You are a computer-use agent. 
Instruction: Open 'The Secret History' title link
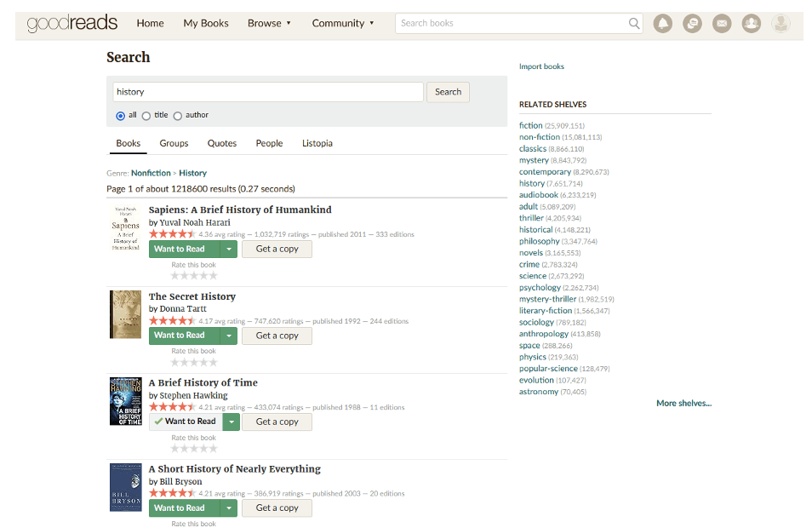192,296
